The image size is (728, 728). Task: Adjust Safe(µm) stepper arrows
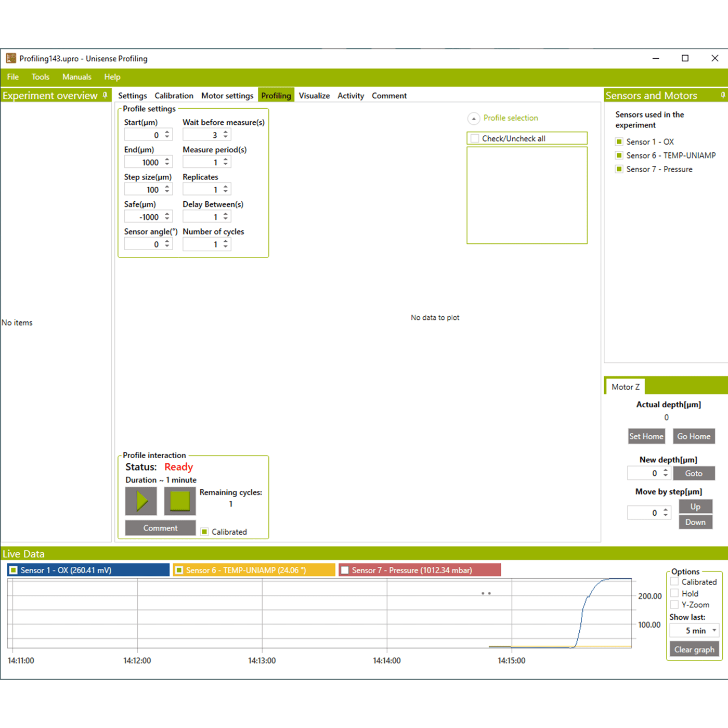click(167, 216)
